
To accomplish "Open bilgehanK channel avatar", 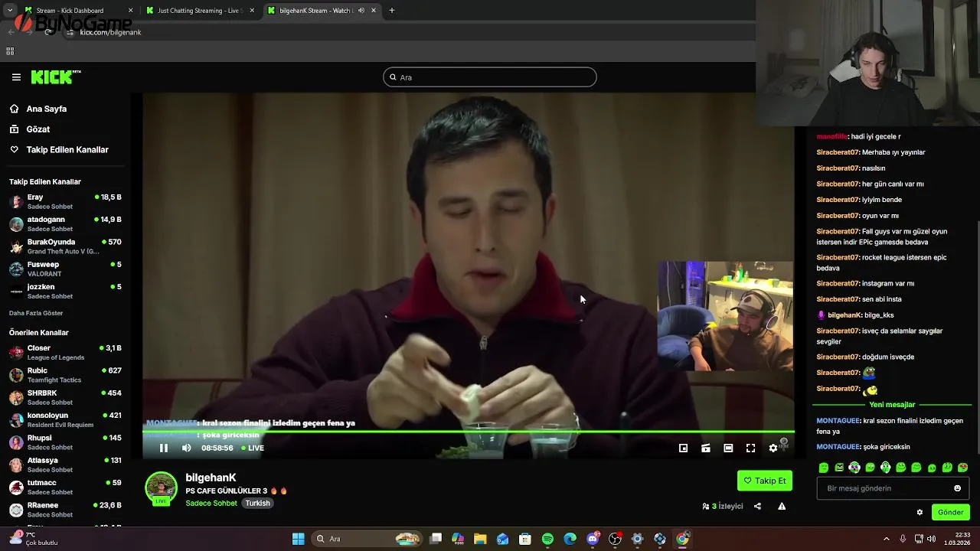I will pos(161,489).
